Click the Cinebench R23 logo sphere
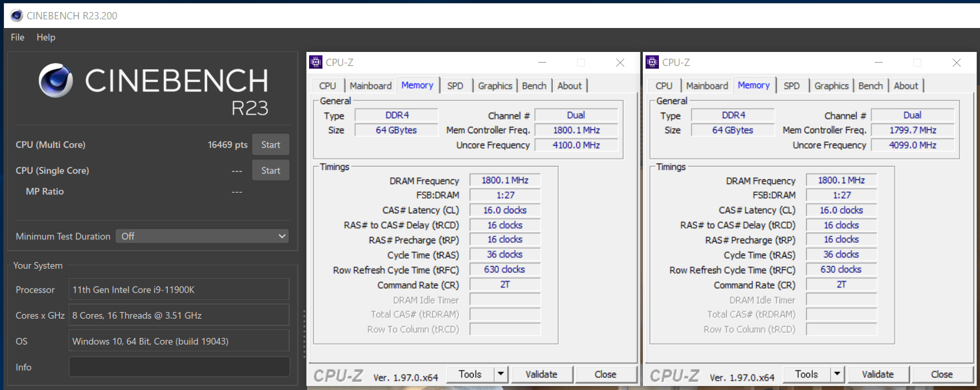This screenshot has height=390, width=980. coord(55,81)
